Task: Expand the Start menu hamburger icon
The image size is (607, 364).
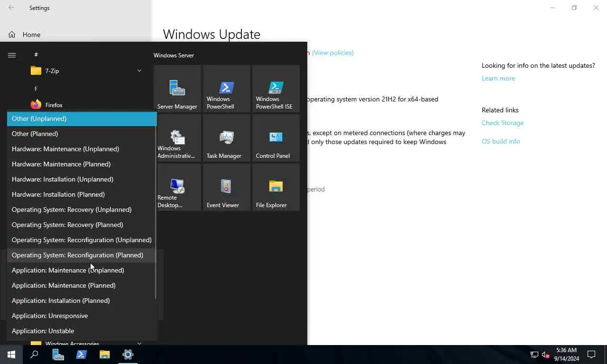Action: (12, 55)
